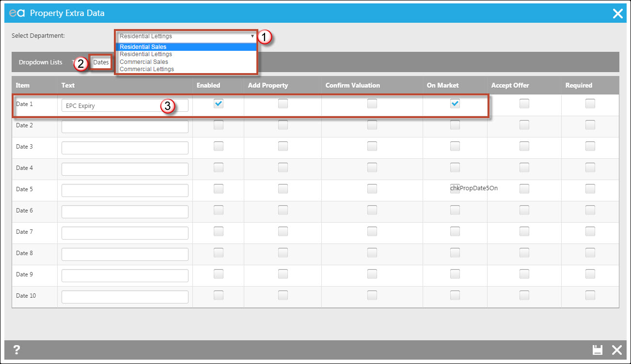The width and height of the screenshot is (631, 364).
Task: Click the Accept Offer column header
Action: (510, 85)
